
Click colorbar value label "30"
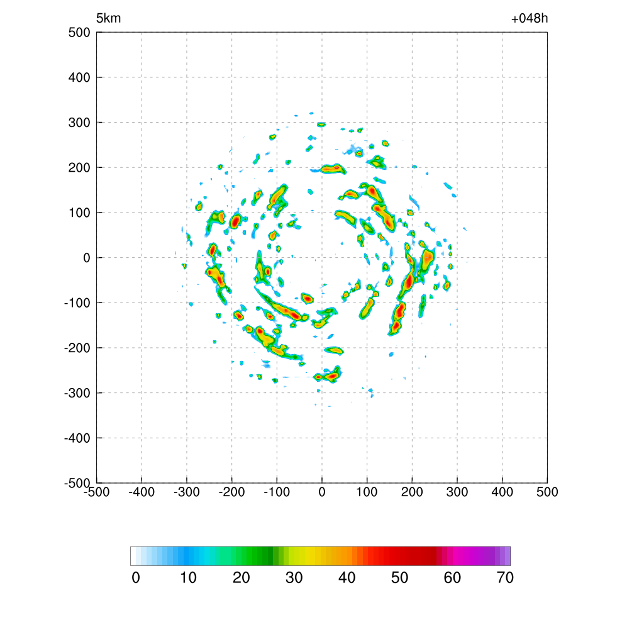(294, 578)
